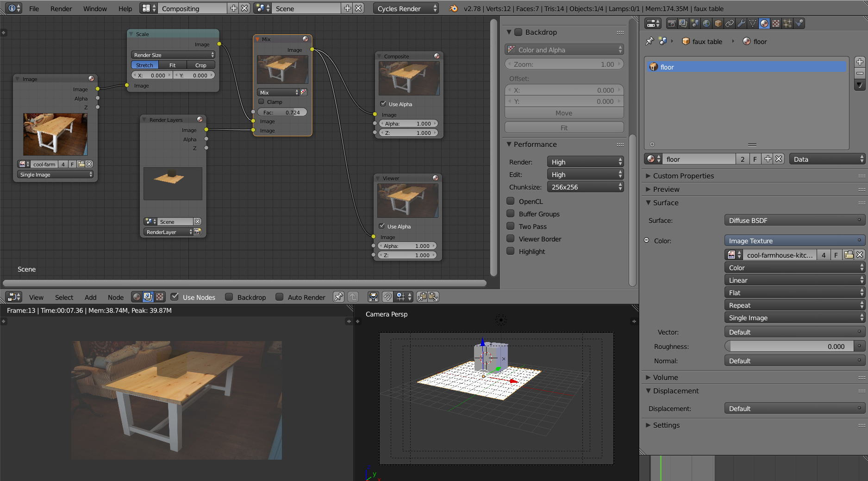Image resolution: width=868 pixels, height=481 pixels.
Task: Click the pin node tree icon
Action: point(339,297)
